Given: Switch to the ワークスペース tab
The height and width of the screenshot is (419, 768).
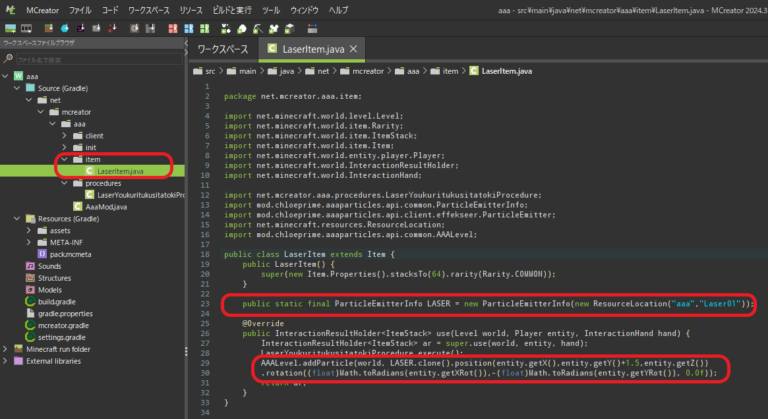Looking at the screenshot, I should [x=222, y=48].
